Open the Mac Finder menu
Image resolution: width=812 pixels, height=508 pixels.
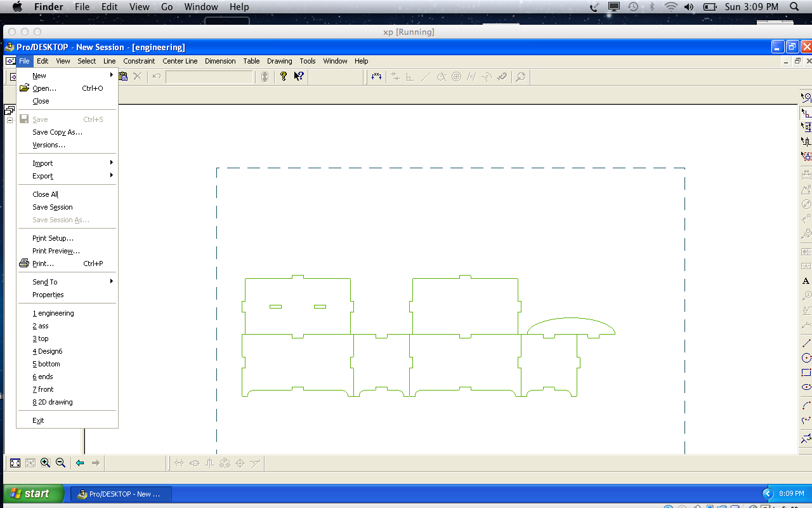tap(48, 7)
